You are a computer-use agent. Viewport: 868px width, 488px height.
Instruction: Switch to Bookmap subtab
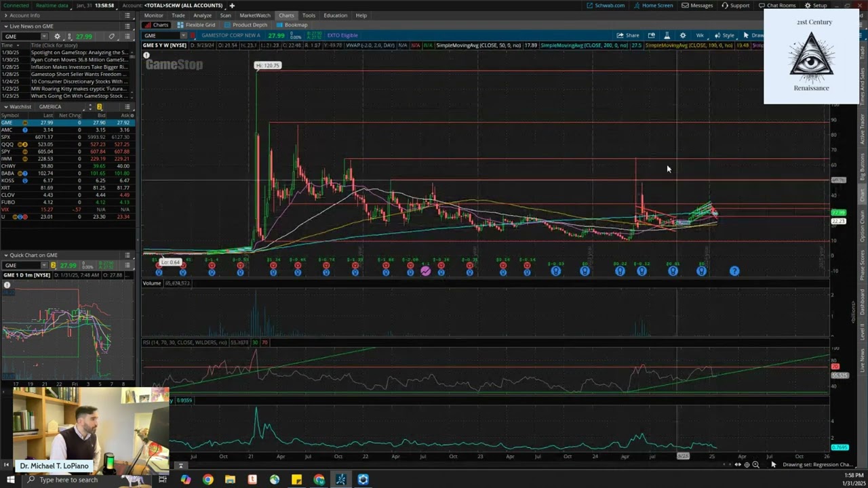point(292,25)
